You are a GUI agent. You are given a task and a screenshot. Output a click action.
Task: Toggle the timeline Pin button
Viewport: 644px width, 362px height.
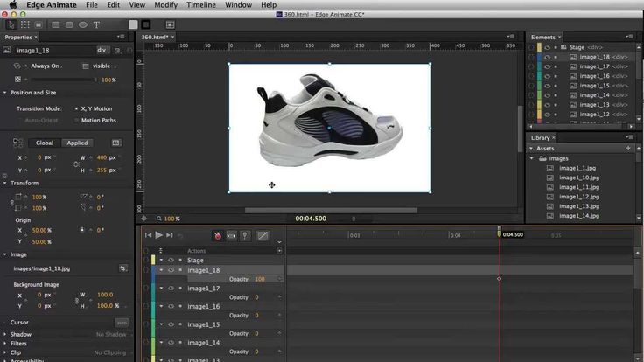245,235
